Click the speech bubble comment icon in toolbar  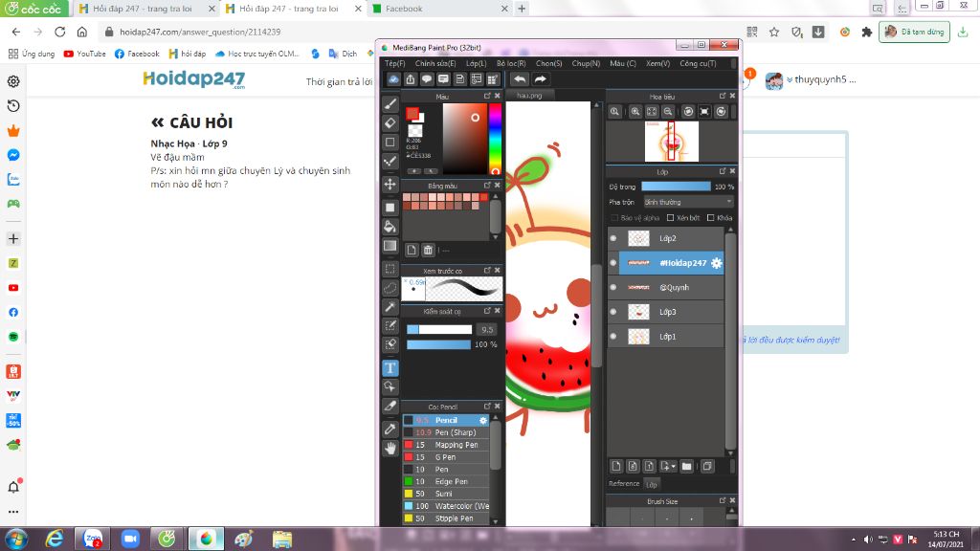pos(426,79)
